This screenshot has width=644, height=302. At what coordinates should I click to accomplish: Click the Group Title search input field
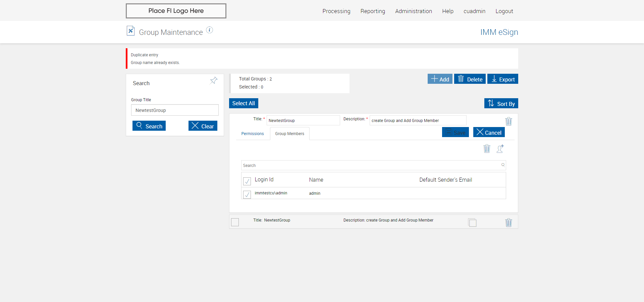coord(175,110)
